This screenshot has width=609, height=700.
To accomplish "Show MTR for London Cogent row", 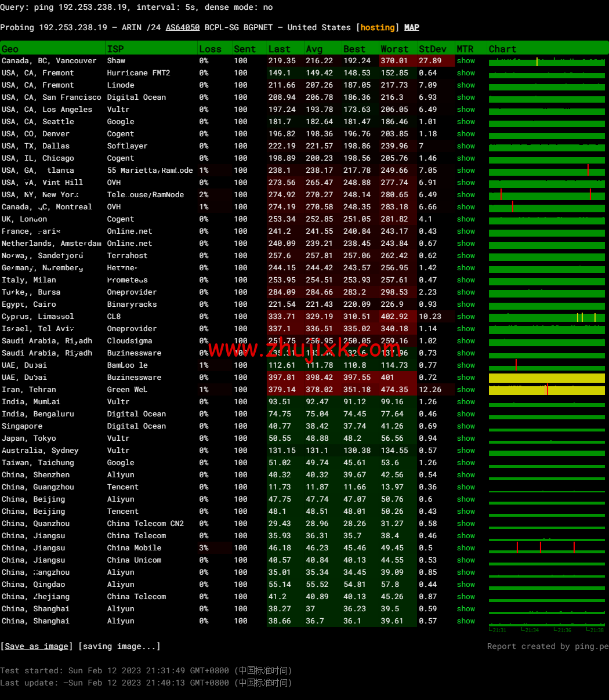I will pos(465,219).
